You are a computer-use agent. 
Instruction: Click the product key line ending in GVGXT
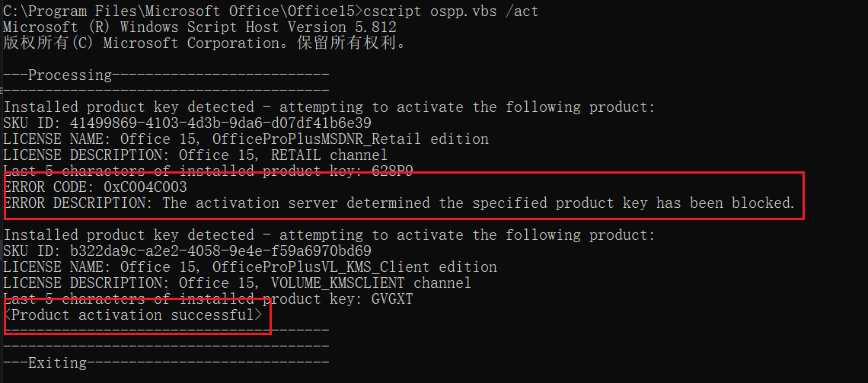[209, 298]
